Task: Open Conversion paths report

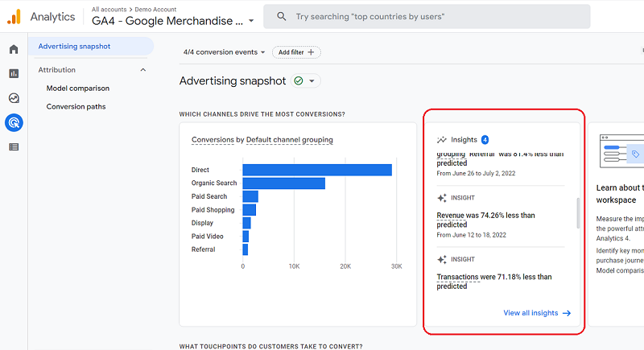Action: coord(76,107)
